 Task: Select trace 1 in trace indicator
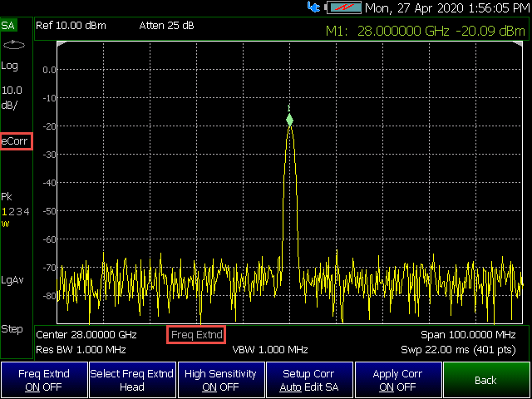tap(4, 212)
